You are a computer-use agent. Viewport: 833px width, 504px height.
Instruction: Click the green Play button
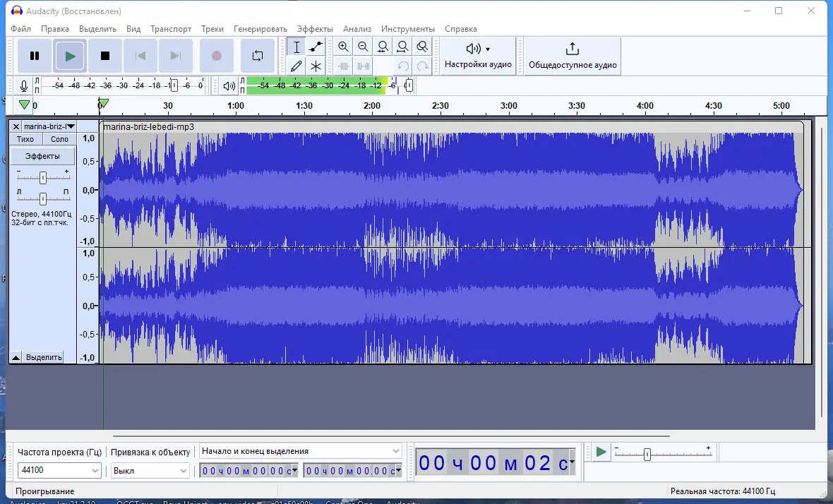70,56
